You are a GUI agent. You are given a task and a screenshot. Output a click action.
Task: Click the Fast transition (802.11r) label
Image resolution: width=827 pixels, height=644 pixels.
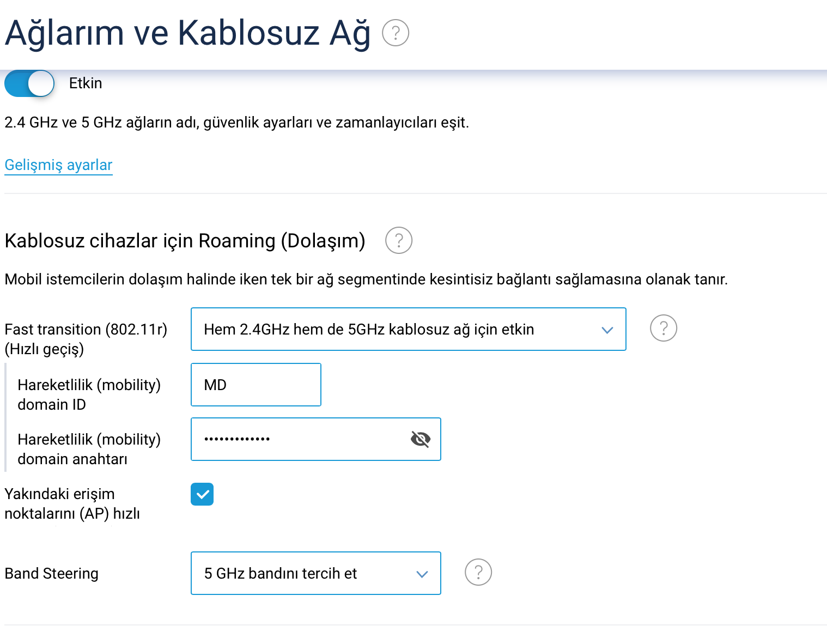point(86,339)
